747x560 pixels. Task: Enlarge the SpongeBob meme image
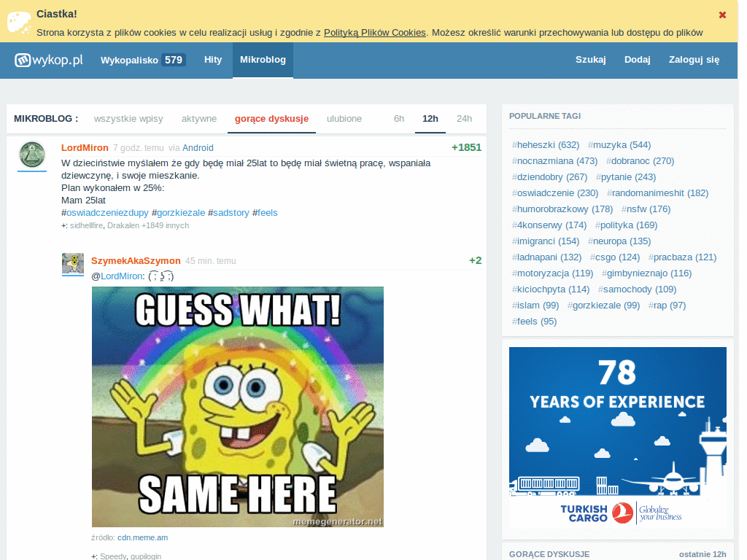[x=238, y=407]
